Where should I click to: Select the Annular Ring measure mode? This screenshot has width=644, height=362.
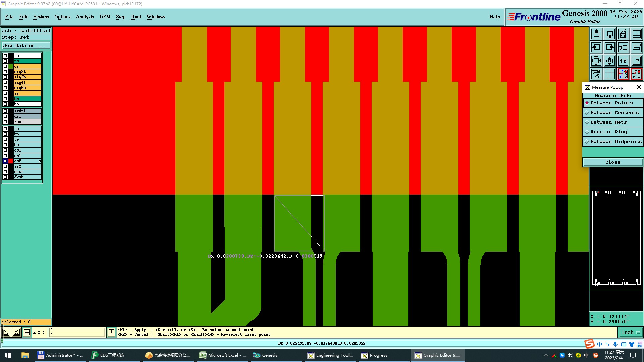[x=613, y=132]
